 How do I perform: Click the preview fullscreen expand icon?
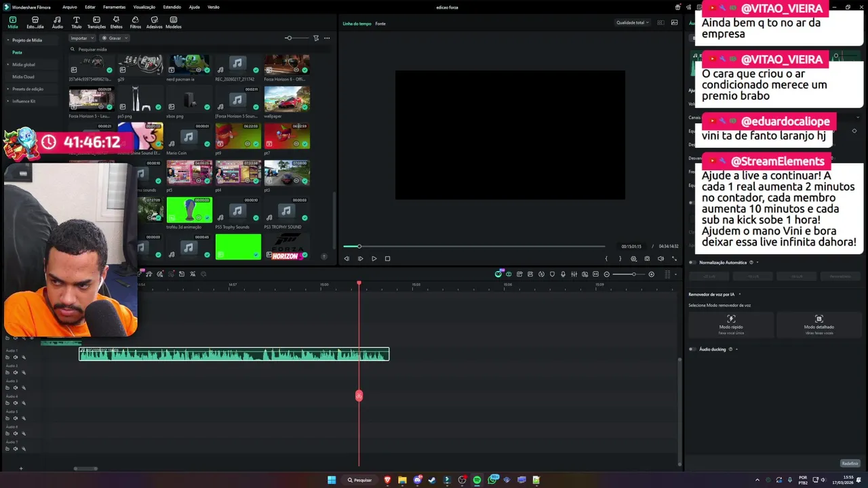(674, 258)
